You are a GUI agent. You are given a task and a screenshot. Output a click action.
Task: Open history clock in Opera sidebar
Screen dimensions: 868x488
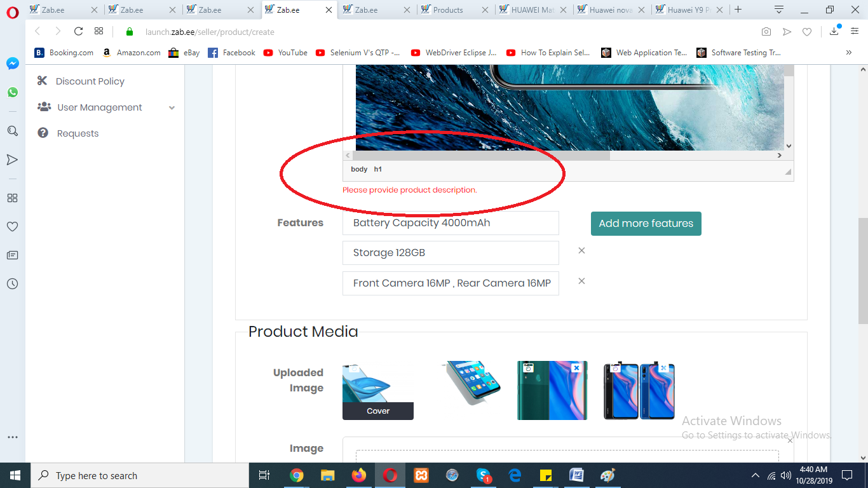point(12,284)
